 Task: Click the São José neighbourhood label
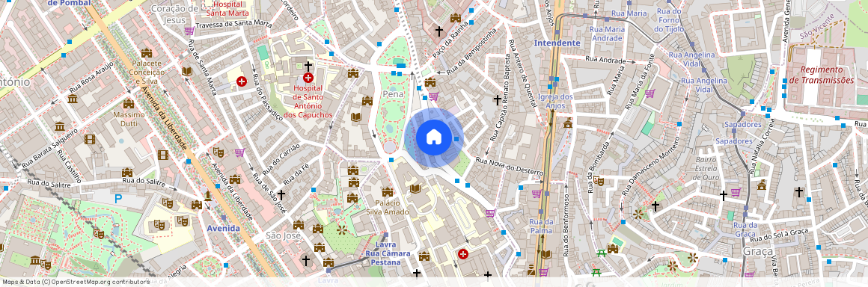coord(283,235)
